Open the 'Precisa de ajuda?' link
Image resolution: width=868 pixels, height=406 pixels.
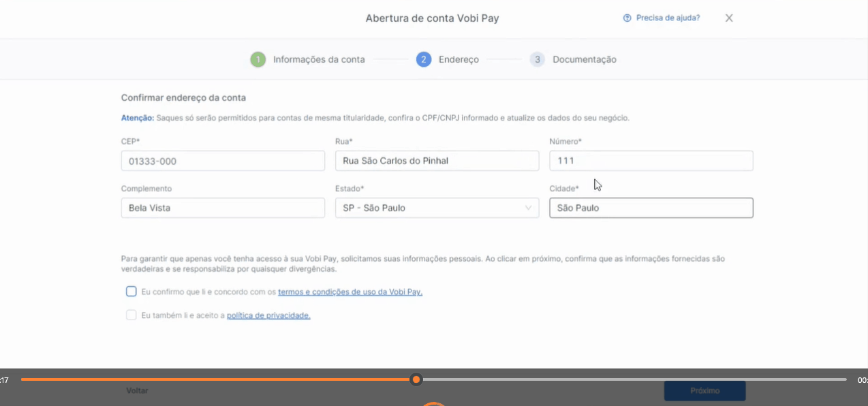pos(668,18)
